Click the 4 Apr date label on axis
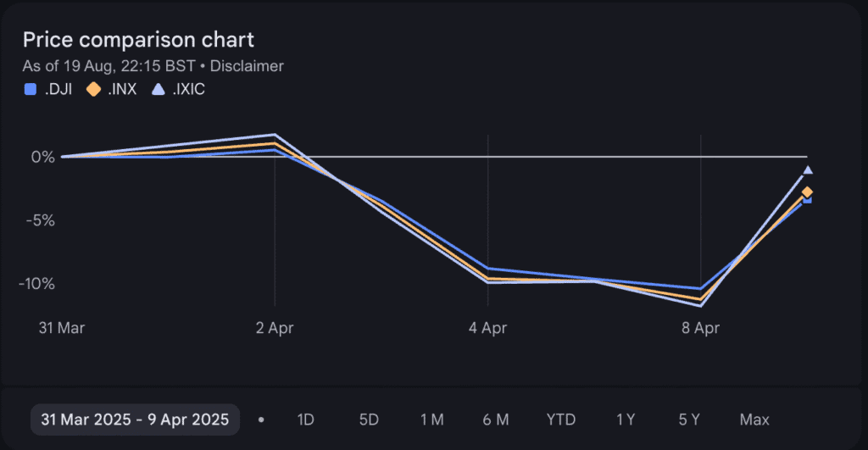 click(487, 328)
